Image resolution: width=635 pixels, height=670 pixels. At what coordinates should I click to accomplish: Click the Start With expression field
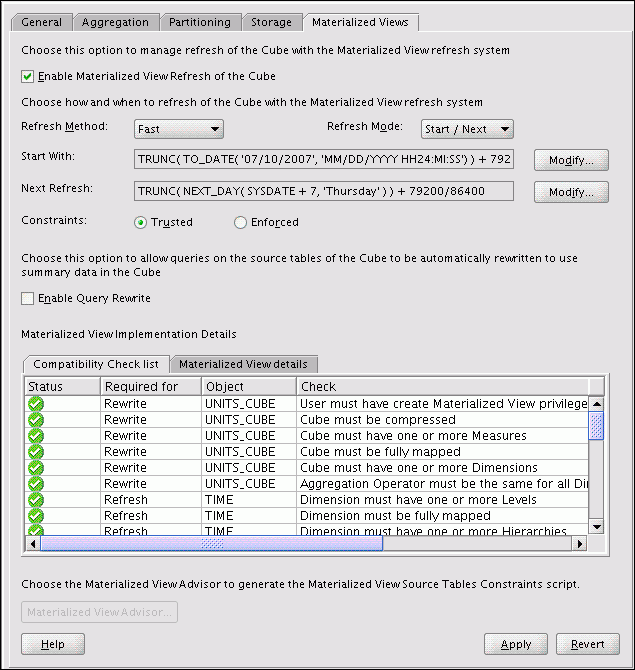324,159
